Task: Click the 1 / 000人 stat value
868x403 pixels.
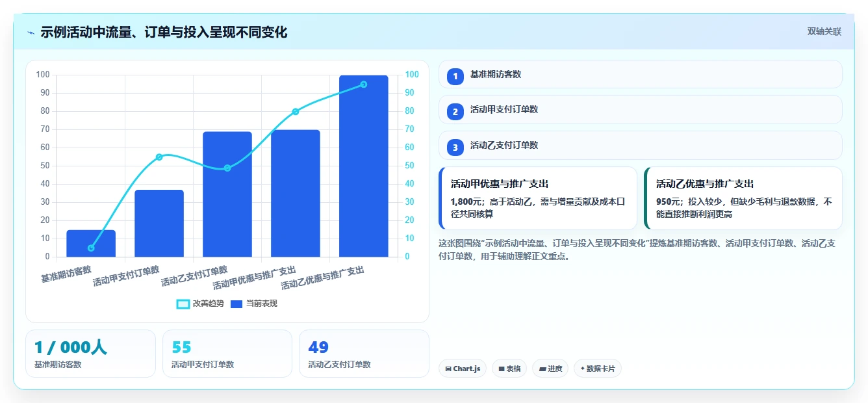Action: pyautogui.click(x=71, y=348)
